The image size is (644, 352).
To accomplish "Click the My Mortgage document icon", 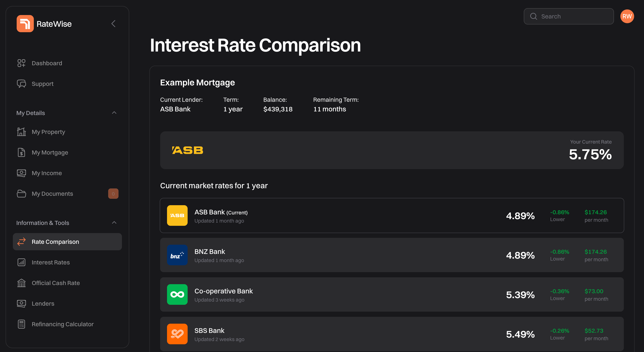I will click(21, 153).
